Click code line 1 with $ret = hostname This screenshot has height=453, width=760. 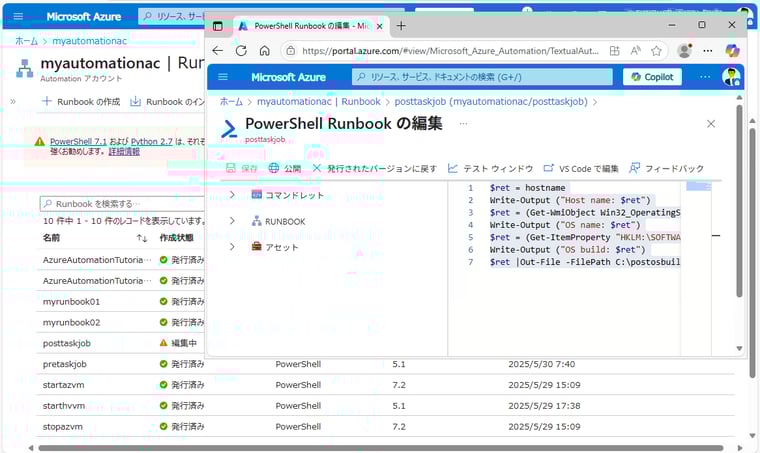point(527,187)
